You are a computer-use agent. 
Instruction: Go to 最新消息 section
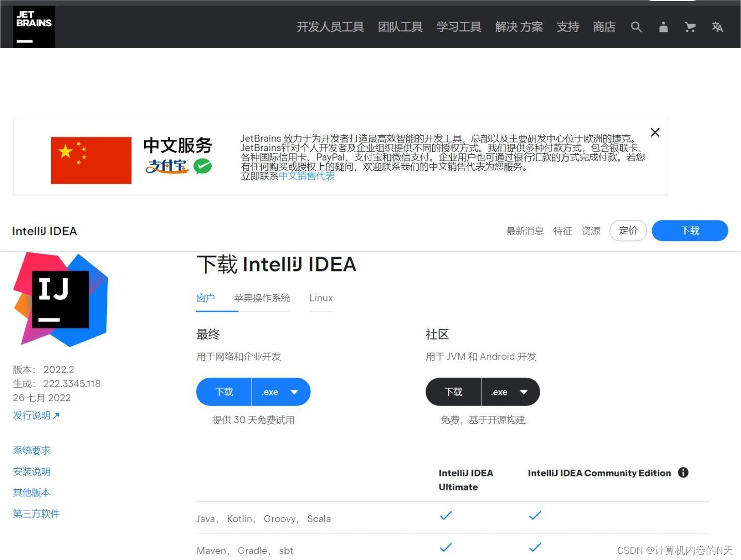[525, 231]
